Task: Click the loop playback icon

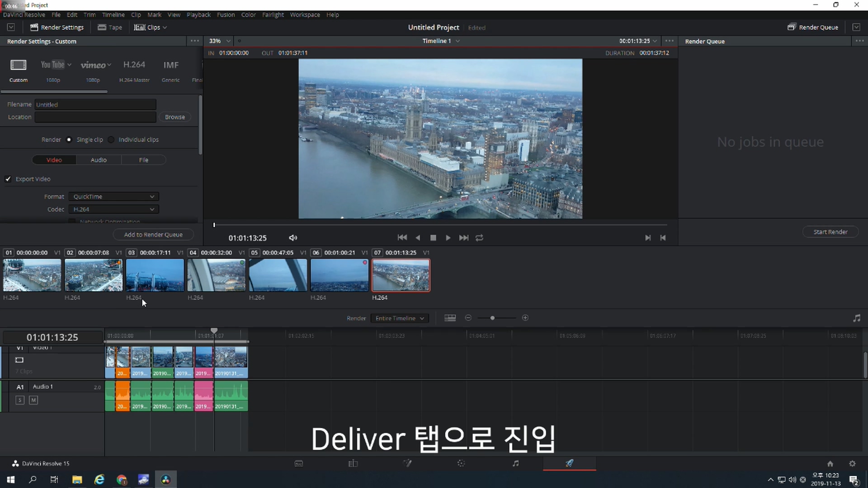Action: coord(480,238)
